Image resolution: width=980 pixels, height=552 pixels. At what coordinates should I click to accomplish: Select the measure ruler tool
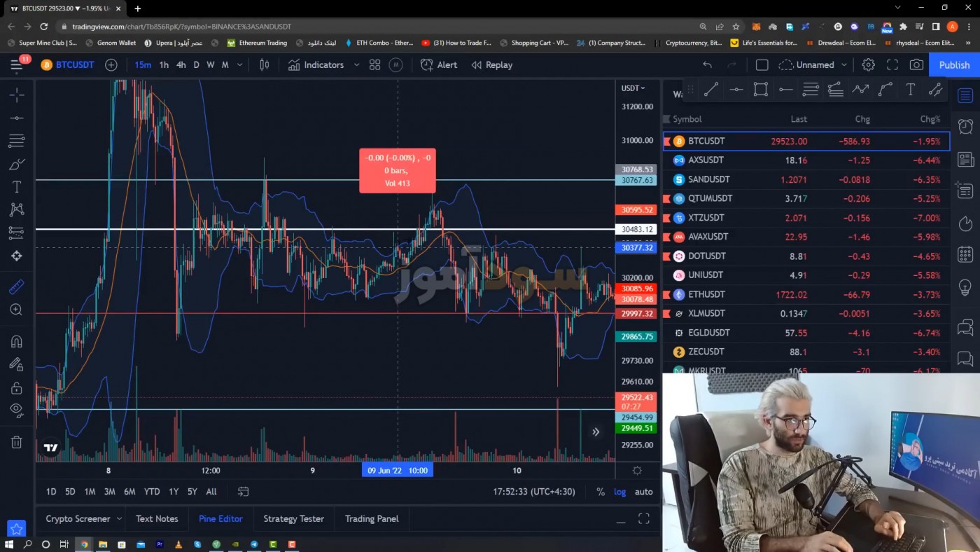(17, 287)
